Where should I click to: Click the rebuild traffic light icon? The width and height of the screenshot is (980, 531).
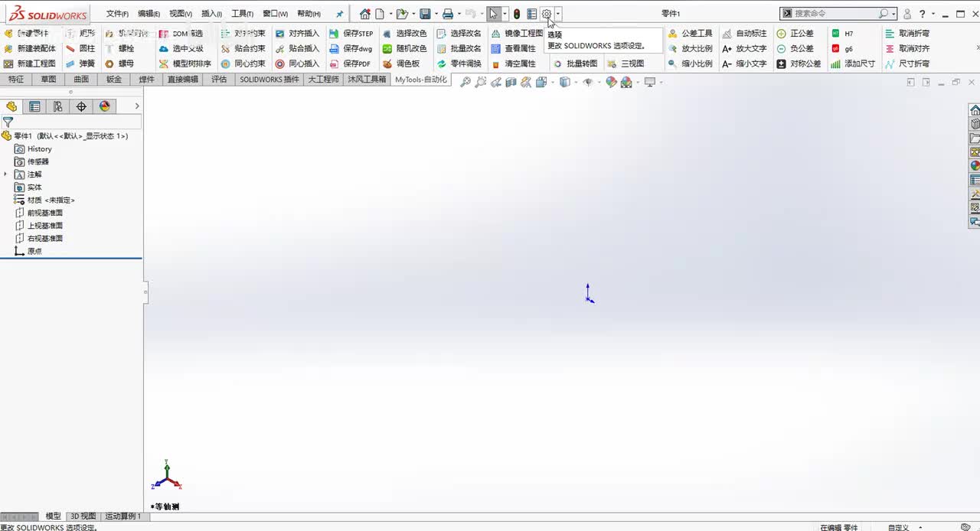pyautogui.click(x=517, y=14)
